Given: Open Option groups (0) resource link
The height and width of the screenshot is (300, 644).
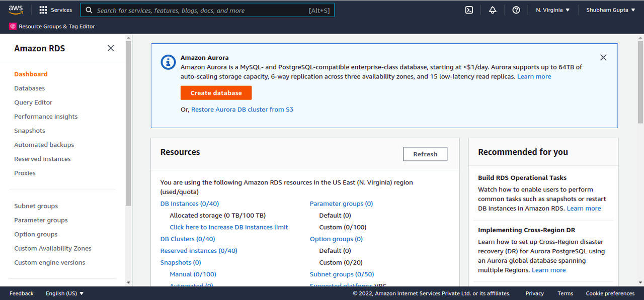Looking at the screenshot, I should (336, 239).
